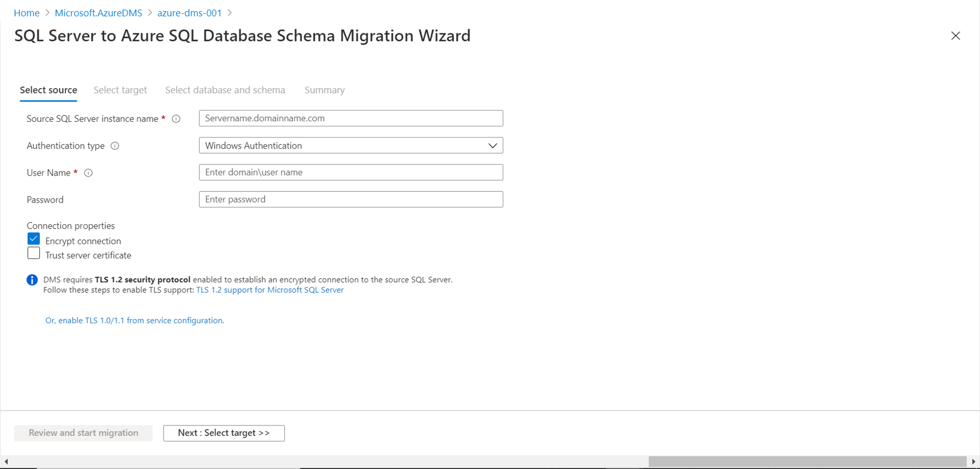Click the Home breadcrumb link
The width and height of the screenshot is (980, 469).
pos(26,13)
